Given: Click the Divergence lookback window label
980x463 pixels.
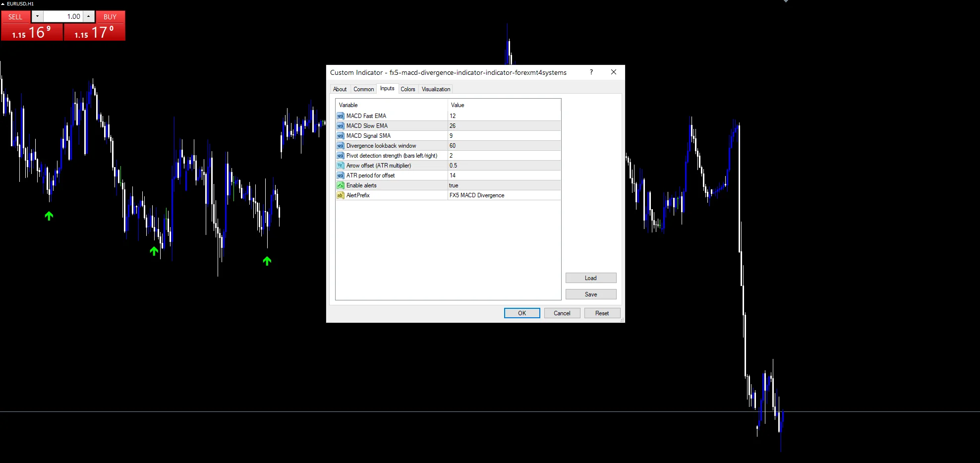Looking at the screenshot, I should (x=381, y=146).
